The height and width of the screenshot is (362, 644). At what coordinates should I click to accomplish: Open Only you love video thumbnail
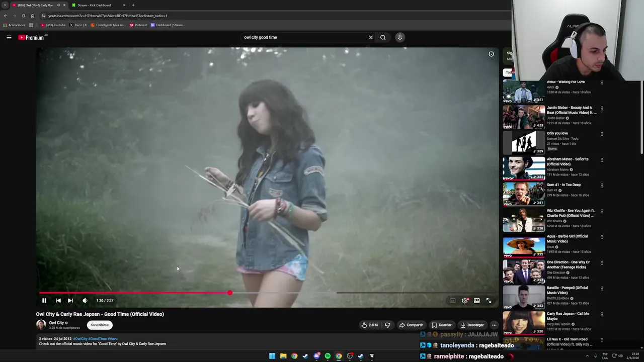tap(524, 142)
